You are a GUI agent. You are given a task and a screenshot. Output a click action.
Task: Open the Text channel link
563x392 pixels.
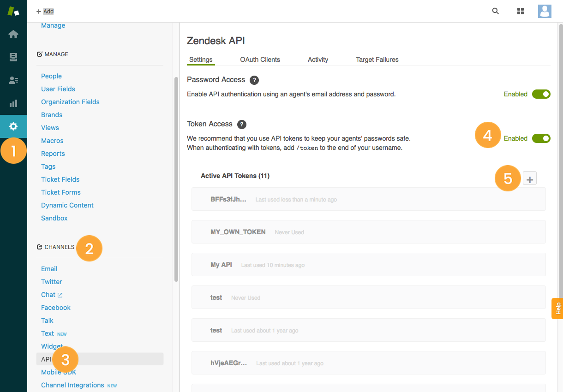tap(48, 333)
